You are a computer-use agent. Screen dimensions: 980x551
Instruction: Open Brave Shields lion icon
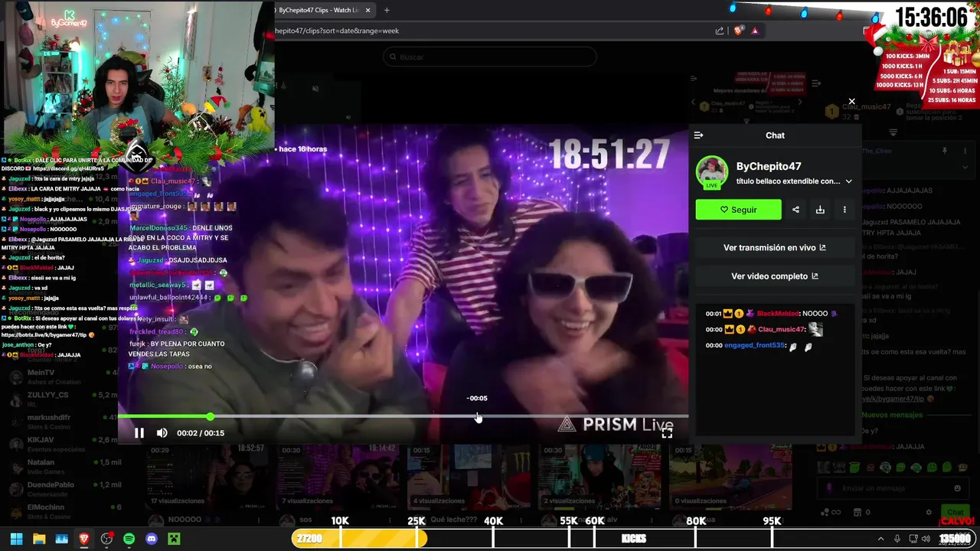[738, 31]
